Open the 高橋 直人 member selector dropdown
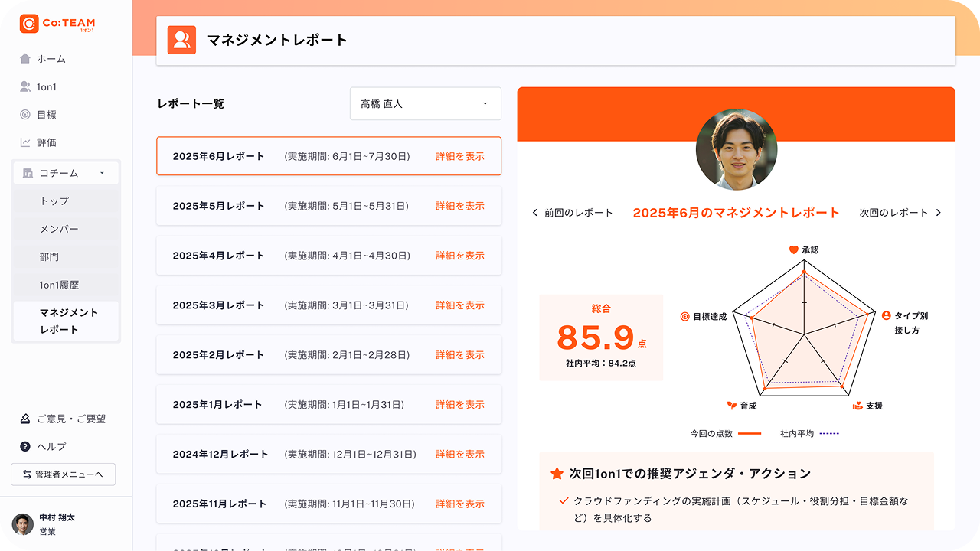 point(426,103)
